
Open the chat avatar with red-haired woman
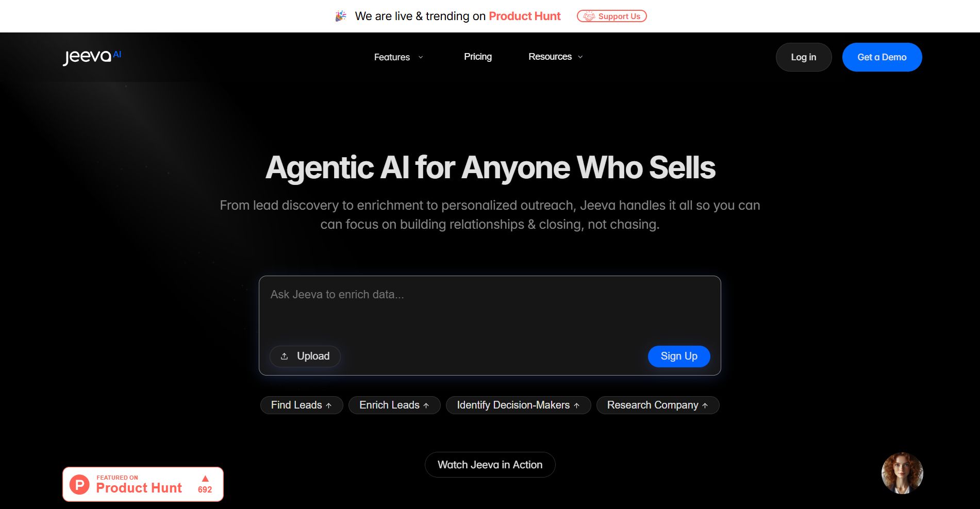click(x=902, y=473)
